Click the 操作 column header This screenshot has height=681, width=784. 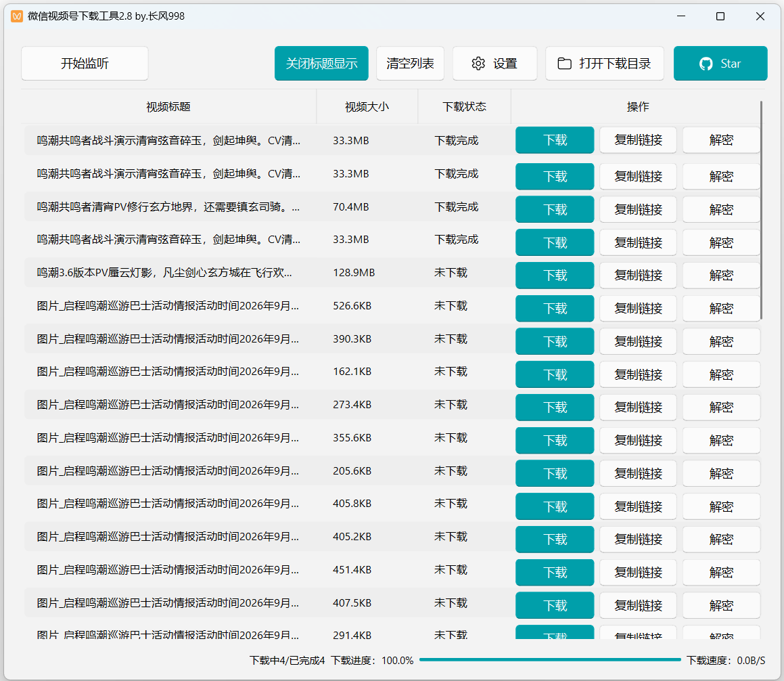(x=637, y=106)
